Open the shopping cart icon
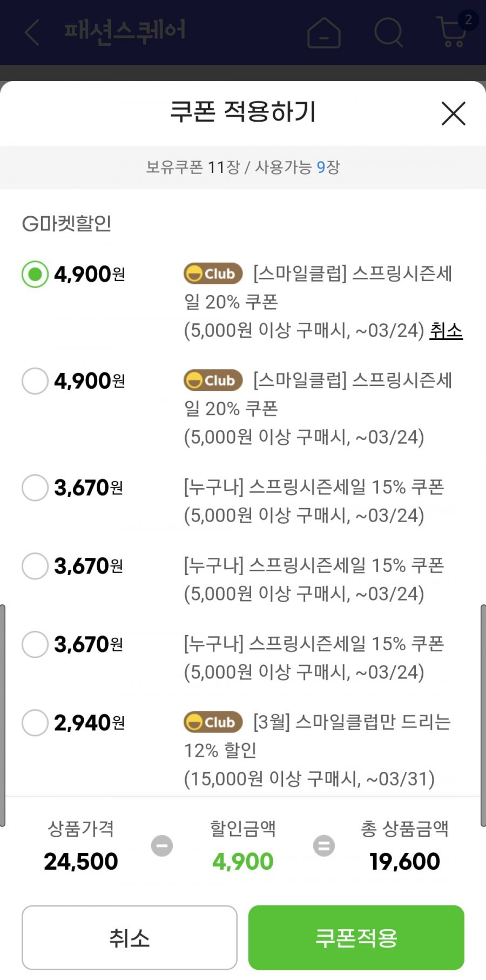This screenshot has height=980, width=486. pyautogui.click(x=453, y=31)
